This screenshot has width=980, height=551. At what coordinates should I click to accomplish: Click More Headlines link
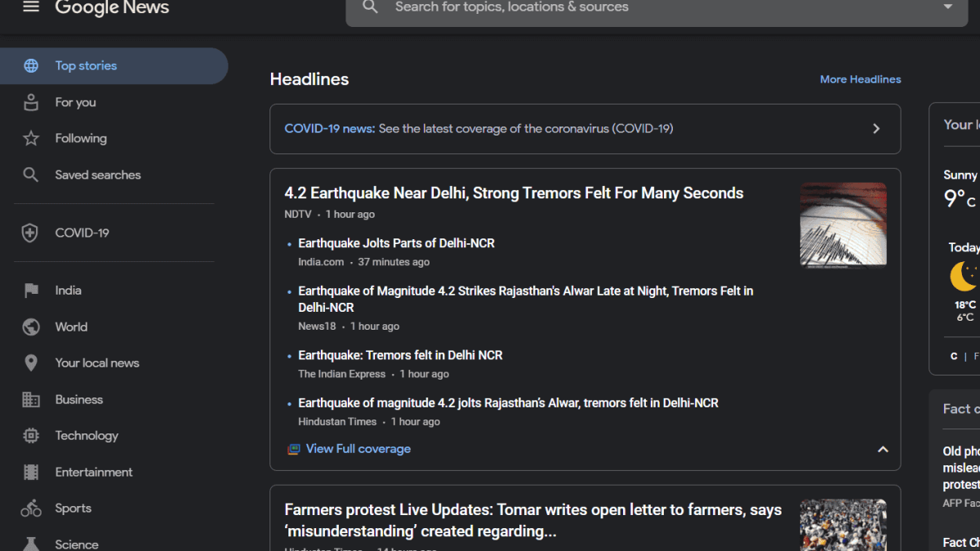[x=861, y=79]
